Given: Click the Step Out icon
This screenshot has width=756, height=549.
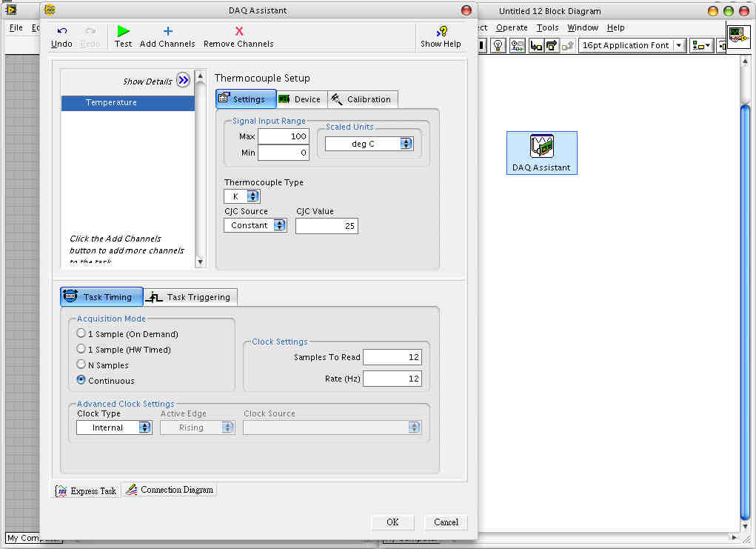Looking at the screenshot, I should (x=567, y=45).
